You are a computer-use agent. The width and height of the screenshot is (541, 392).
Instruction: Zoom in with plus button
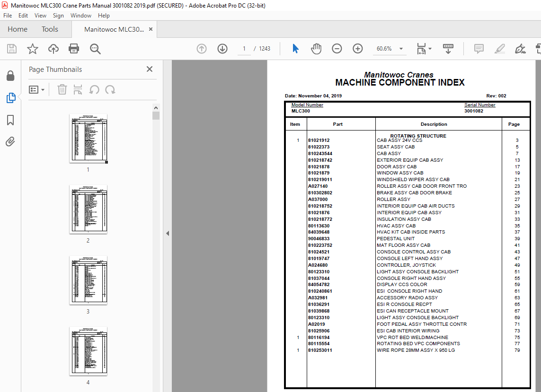(x=357, y=49)
